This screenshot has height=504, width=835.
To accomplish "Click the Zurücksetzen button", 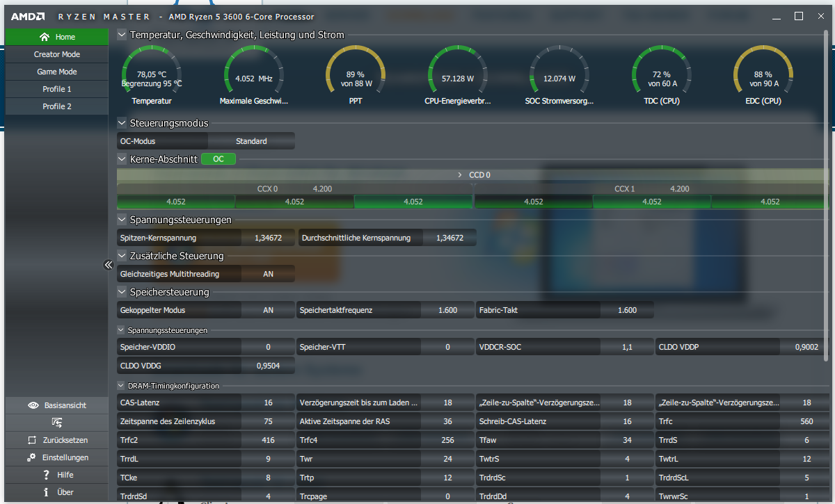I will tap(57, 440).
